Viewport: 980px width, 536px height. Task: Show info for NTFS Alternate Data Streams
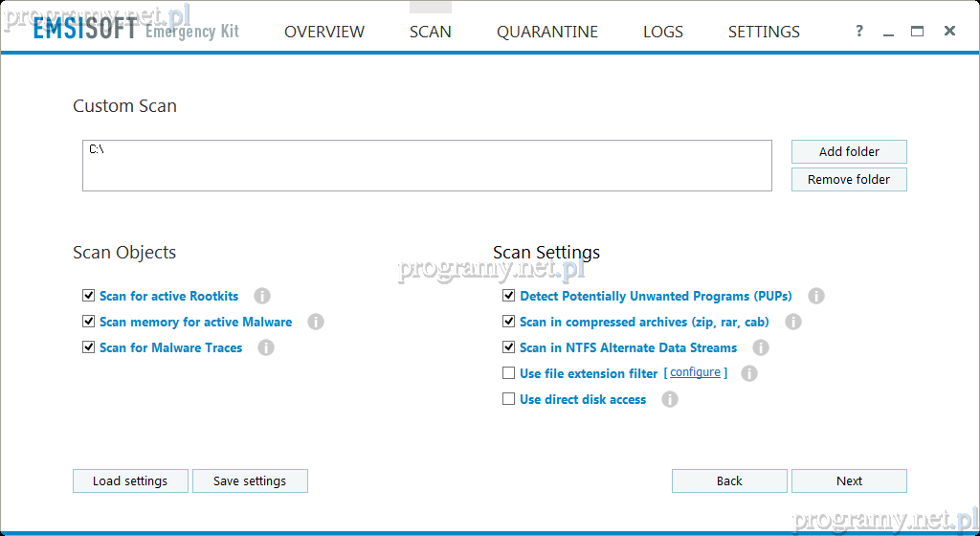[x=761, y=347]
